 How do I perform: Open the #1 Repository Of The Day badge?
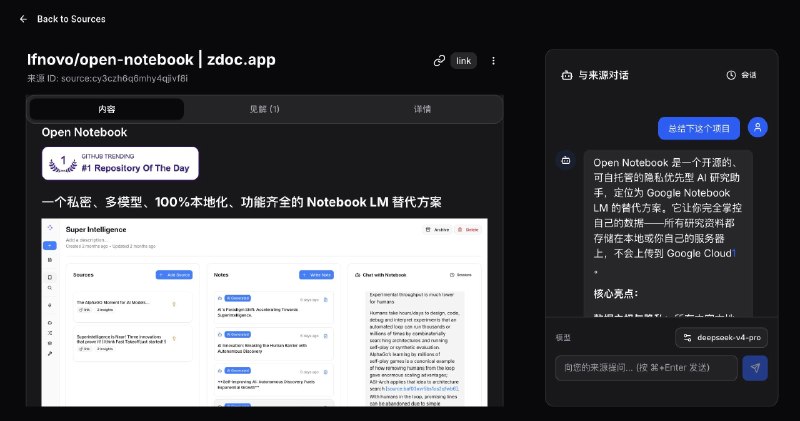[120, 163]
